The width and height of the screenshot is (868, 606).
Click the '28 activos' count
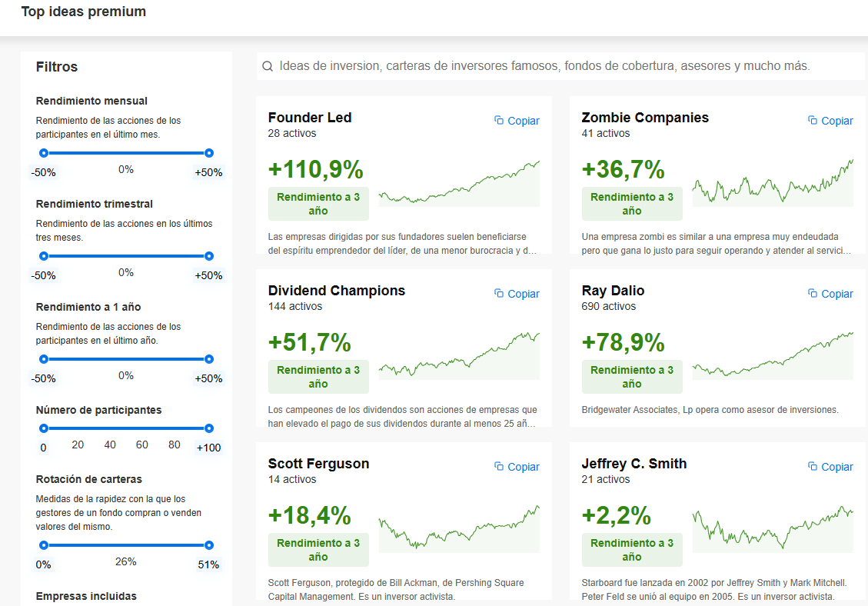(292, 134)
